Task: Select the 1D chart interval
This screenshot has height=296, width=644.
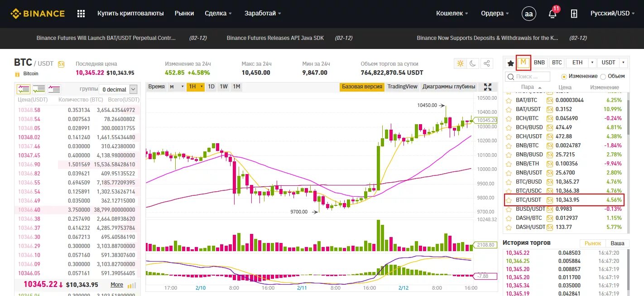Action: click(x=211, y=87)
